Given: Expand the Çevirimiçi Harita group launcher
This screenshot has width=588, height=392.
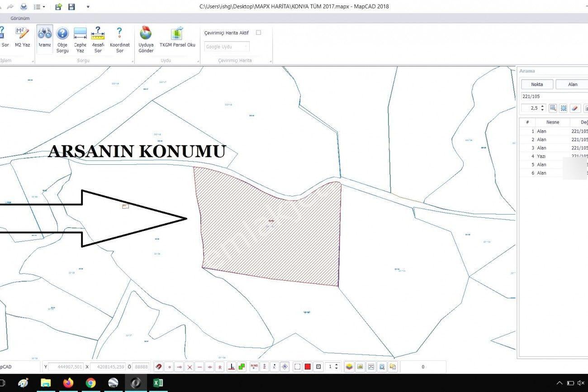Looking at the screenshot, I should [270, 61].
